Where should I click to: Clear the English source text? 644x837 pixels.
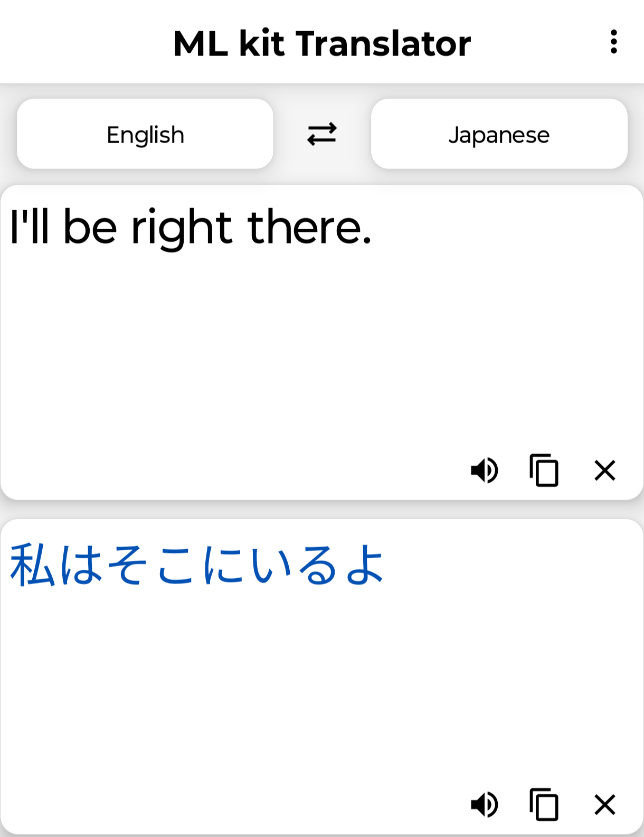(604, 470)
